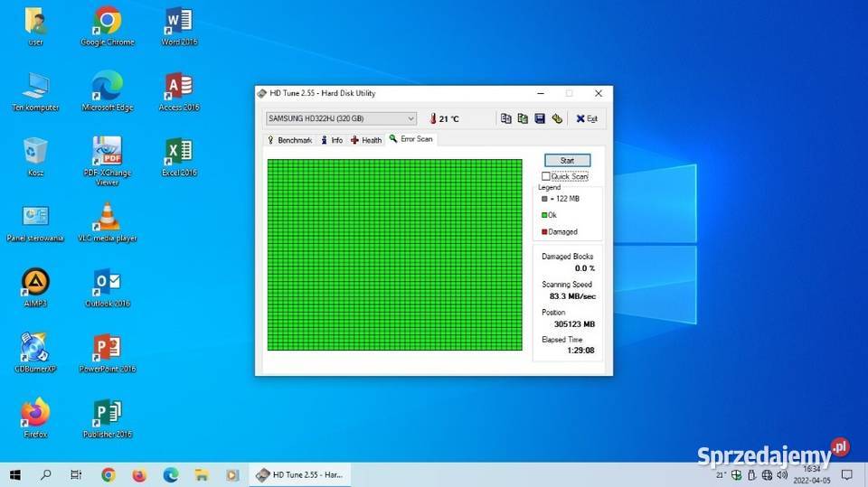Click the network globe tray icon

[767, 475]
